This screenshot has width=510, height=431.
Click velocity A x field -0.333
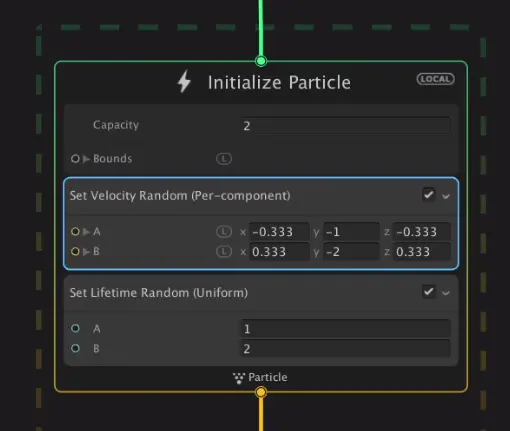(x=279, y=232)
